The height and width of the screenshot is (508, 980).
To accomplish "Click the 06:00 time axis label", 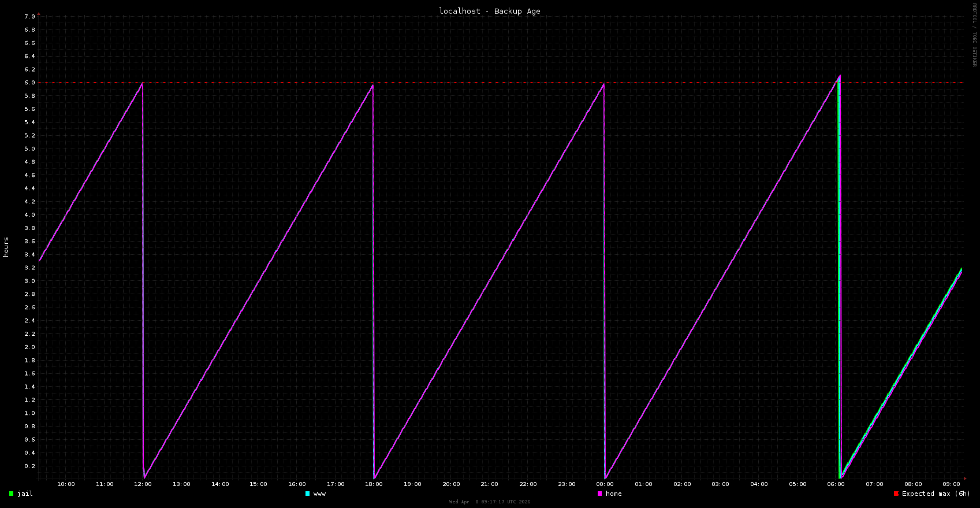I will pyautogui.click(x=836, y=484).
